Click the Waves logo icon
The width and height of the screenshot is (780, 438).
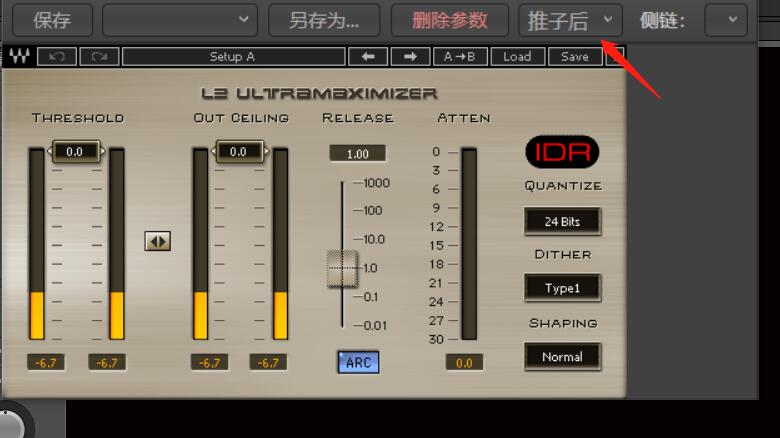(x=19, y=56)
